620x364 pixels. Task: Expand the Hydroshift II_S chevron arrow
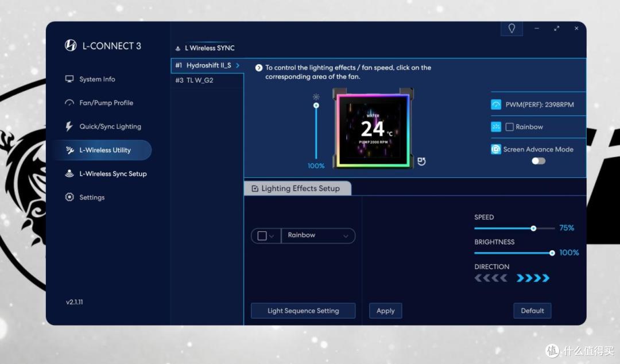(x=238, y=65)
